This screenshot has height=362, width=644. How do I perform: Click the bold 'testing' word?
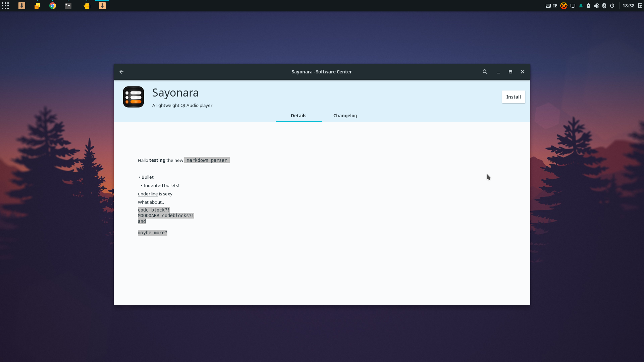(x=157, y=160)
